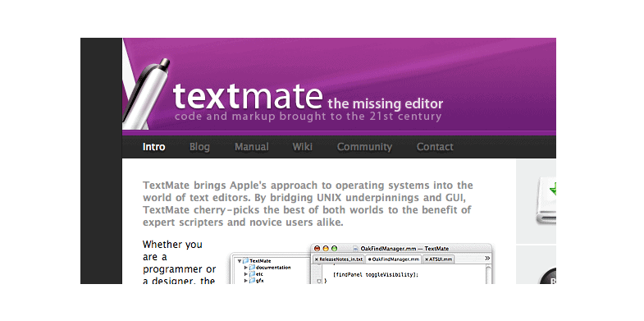
Task: Click the pen icon in the purple banner
Action: pyautogui.click(x=147, y=94)
